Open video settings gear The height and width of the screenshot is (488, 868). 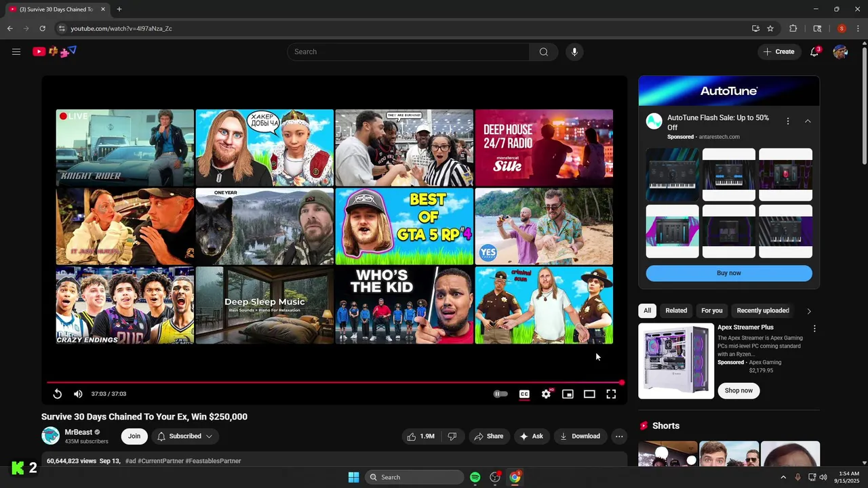[546, 394]
